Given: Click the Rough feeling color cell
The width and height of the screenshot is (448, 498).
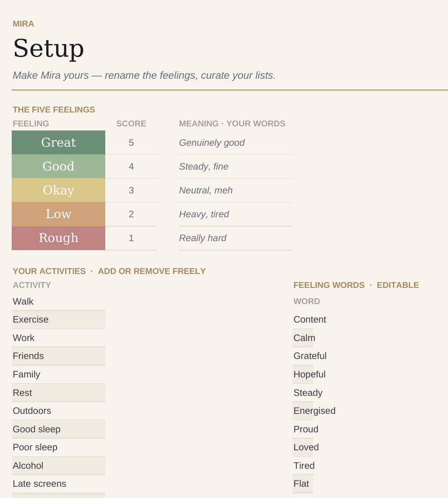Looking at the screenshot, I should pyautogui.click(x=58, y=238).
